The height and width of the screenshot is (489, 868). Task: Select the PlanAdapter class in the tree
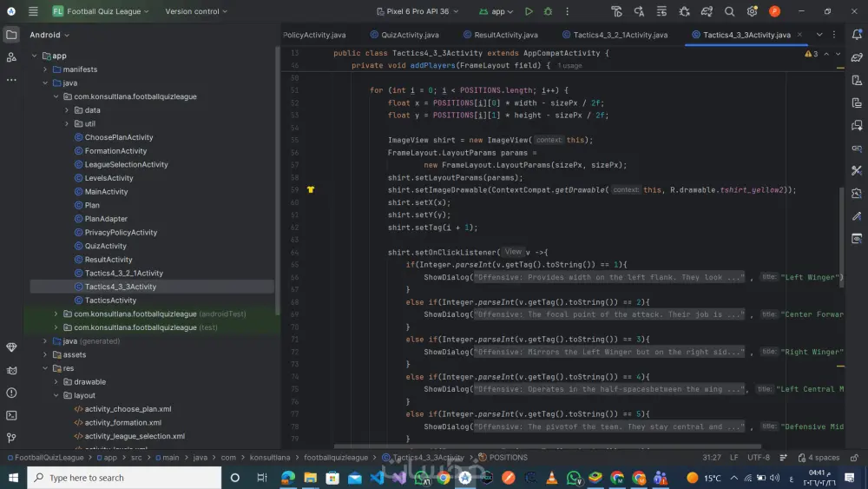click(x=106, y=219)
